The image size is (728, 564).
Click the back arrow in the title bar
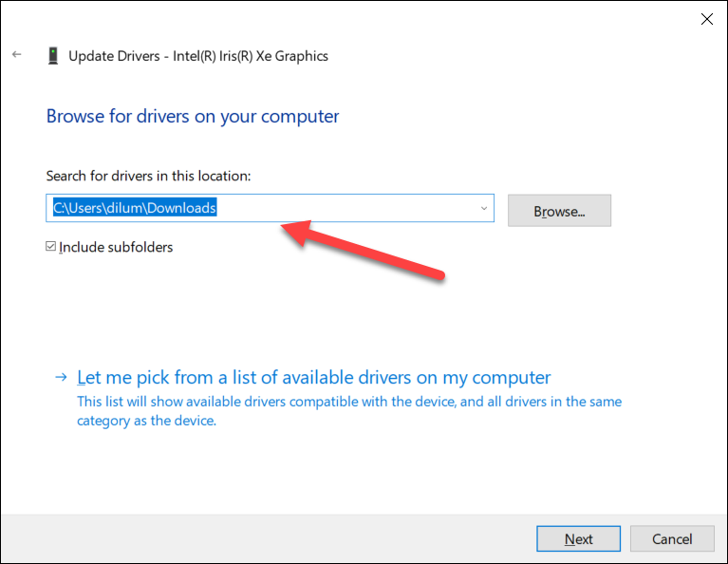point(17,55)
